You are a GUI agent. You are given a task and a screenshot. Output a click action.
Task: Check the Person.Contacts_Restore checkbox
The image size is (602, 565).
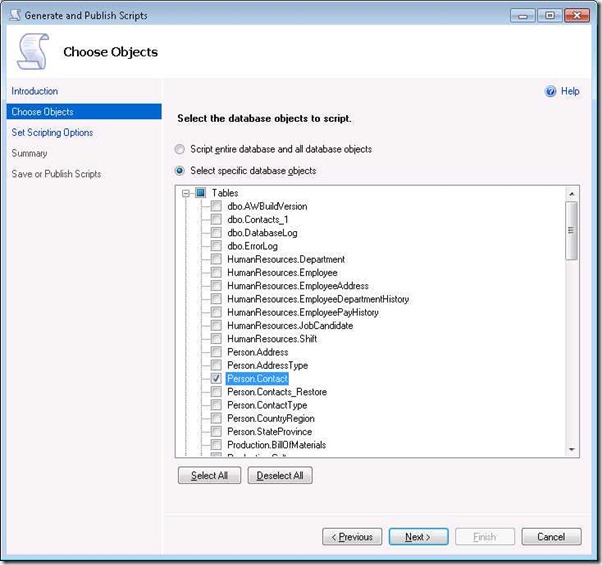click(x=216, y=392)
